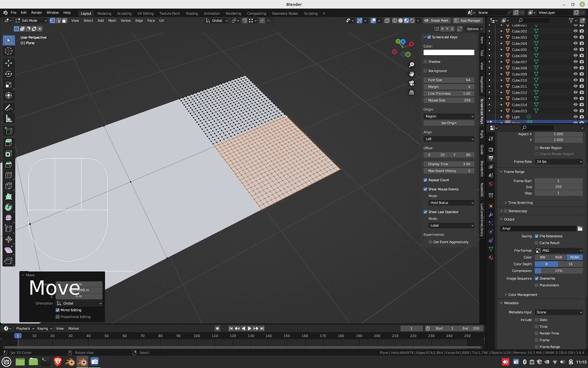
Task: Toggle camera view gizmo
Action: [411, 83]
